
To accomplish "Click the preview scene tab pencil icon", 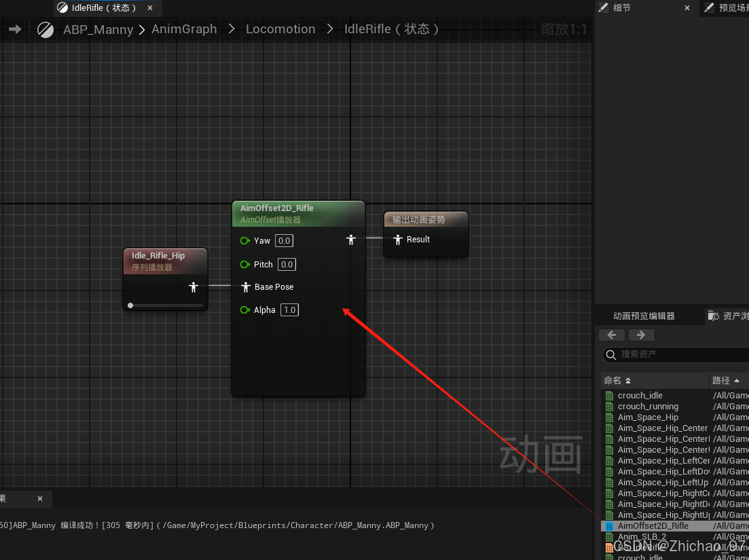I will [710, 7].
